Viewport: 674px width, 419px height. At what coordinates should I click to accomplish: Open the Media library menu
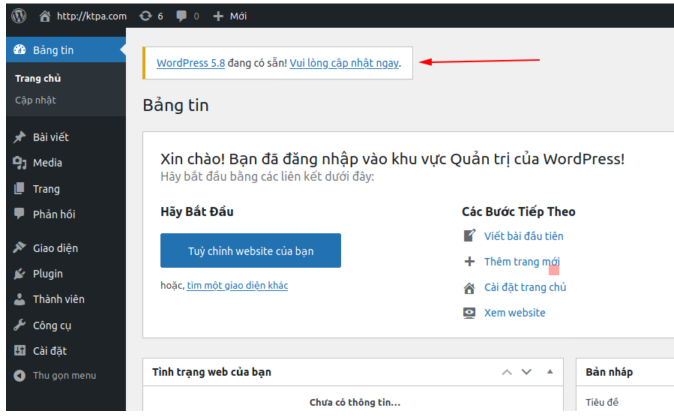point(46,163)
